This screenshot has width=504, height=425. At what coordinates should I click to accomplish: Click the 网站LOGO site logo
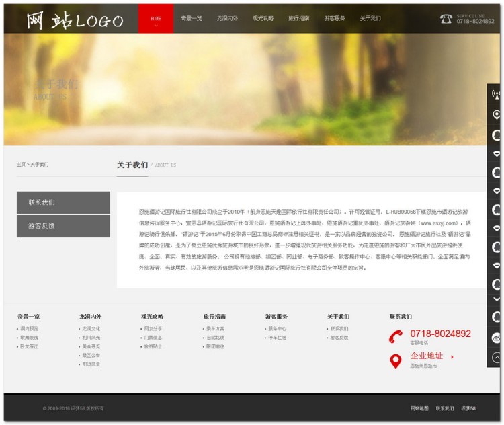75,20
